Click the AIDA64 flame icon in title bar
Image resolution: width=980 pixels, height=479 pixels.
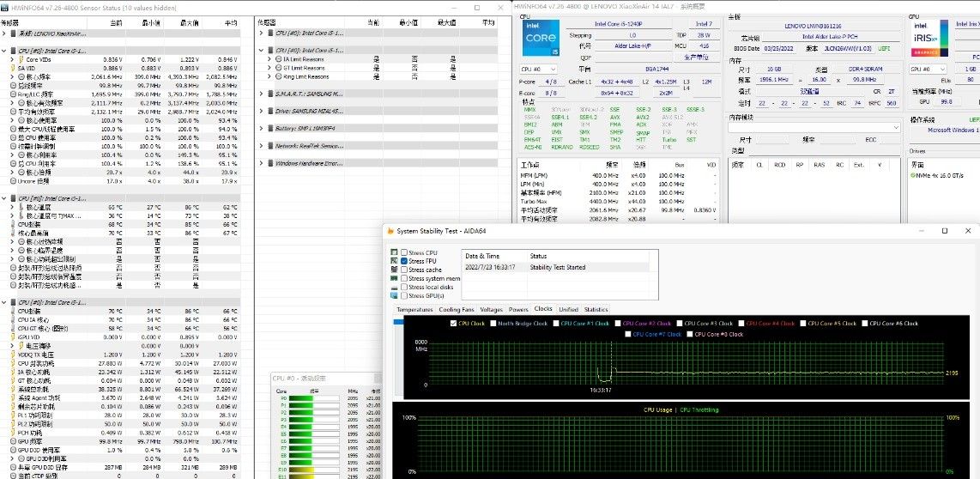point(390,231)
